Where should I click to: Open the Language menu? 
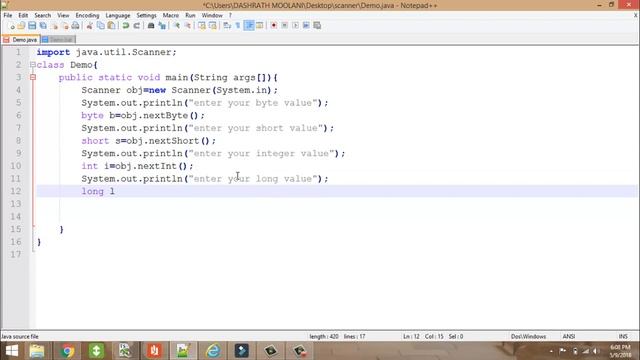coord(118,15)
